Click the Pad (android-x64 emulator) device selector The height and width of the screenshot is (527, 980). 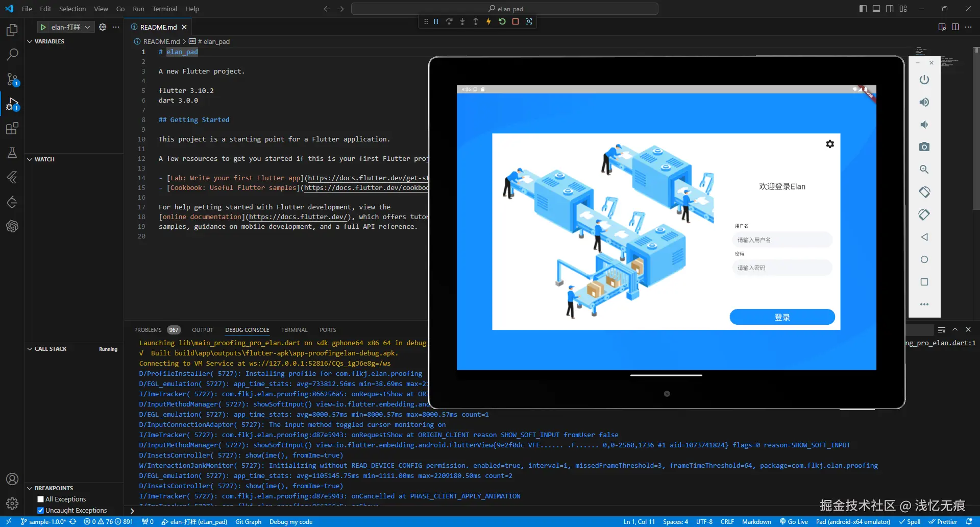click(853, 522)
